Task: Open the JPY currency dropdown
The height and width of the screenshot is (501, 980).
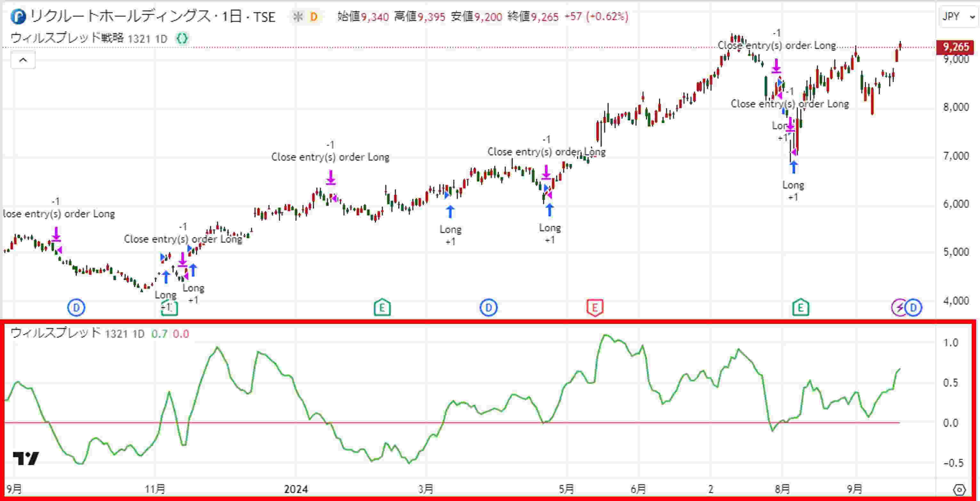Action: (959, 16)
